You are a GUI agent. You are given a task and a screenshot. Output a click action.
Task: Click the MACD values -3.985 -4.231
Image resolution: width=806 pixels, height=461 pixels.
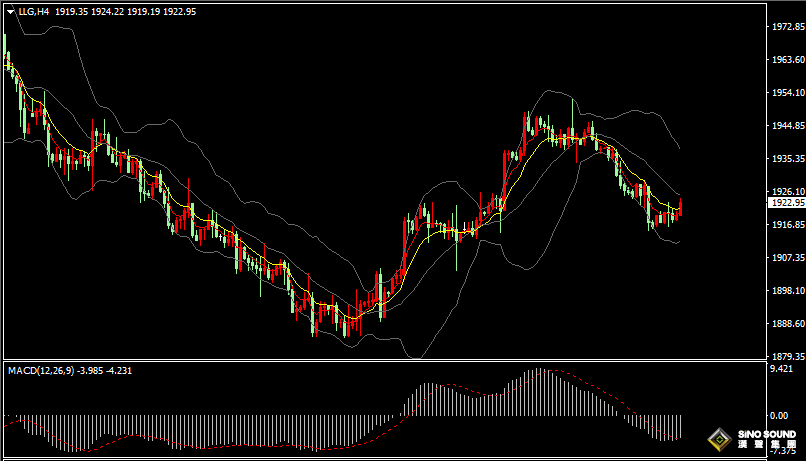click(108, 370)
